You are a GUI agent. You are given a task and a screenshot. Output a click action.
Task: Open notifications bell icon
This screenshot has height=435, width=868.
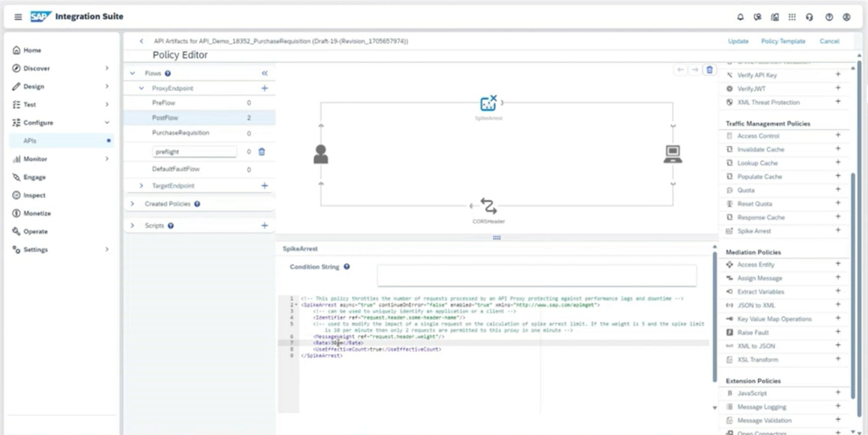click(x=740, y=17)
